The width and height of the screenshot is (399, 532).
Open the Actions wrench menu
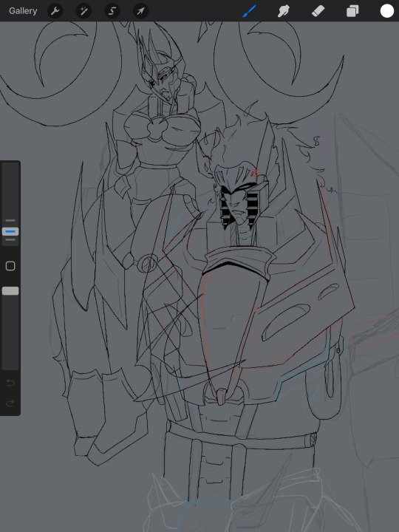55,11
